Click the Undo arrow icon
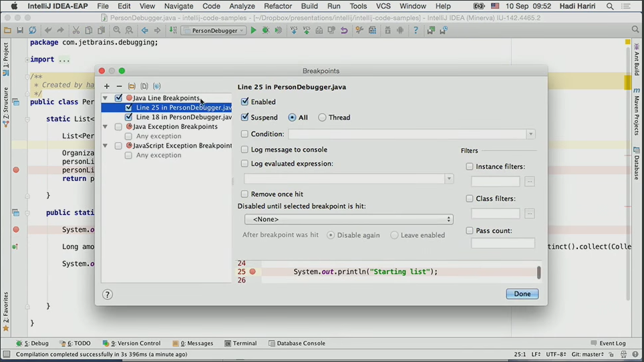The height and width of the screenshot is (362, 644). [48, 30]
